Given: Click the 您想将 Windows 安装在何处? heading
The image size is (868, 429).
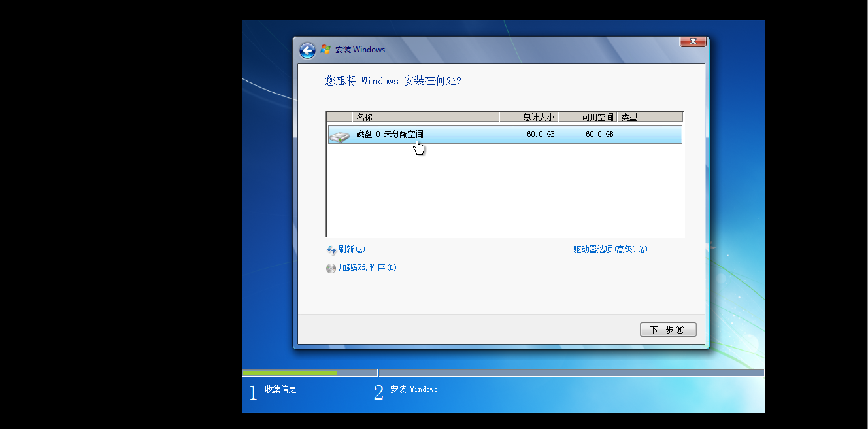Looking at the screenshot, I should point(393,81).
